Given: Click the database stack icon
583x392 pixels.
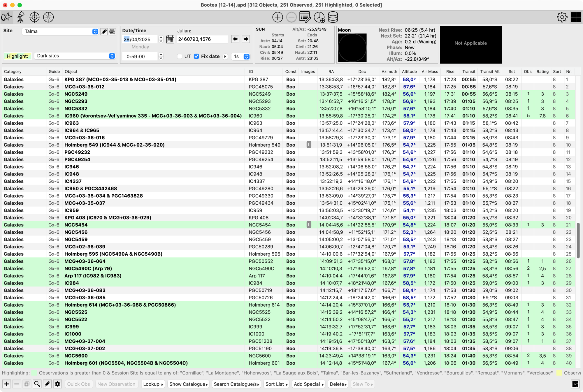Looking at the screenshot, I should (x=333, y=17).
